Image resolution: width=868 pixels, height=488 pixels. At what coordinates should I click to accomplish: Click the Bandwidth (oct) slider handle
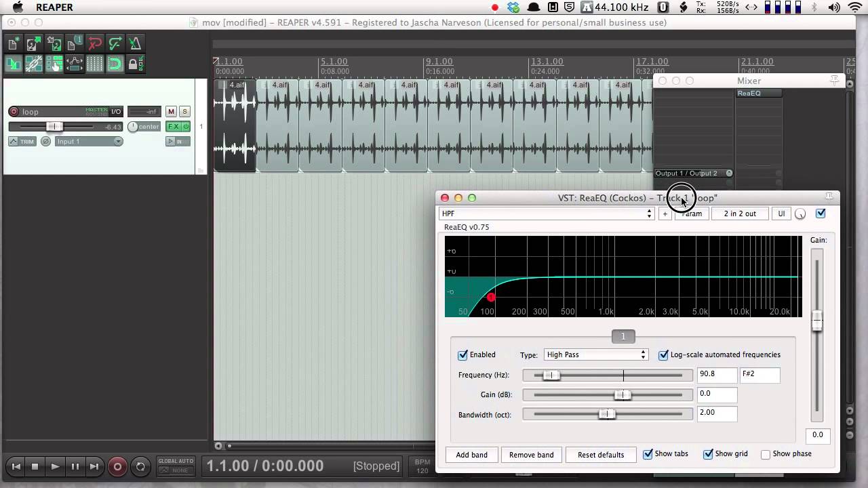pyautogui.click(x=608, y=414)
